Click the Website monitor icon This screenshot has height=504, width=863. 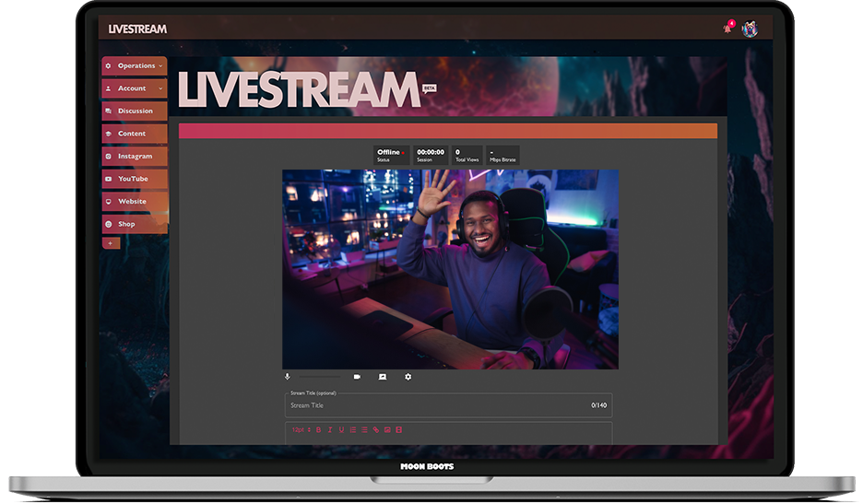coord(109,202)
